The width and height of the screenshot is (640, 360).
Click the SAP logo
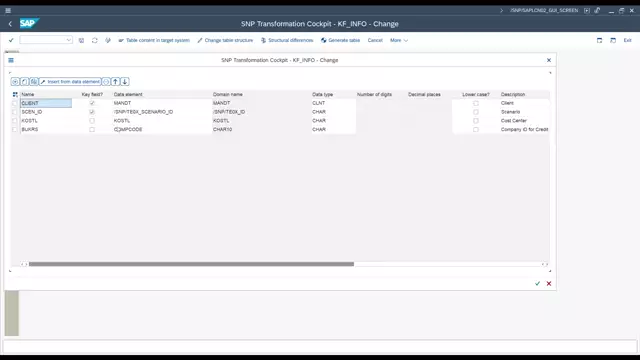pyautogui.click(x=29, y=23)
